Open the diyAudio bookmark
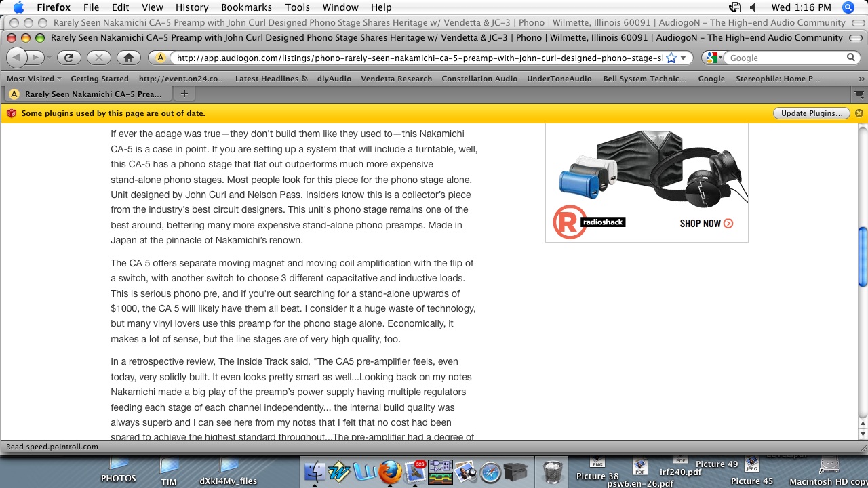This screenshot has height=488, width=868. tap(334, 79)
